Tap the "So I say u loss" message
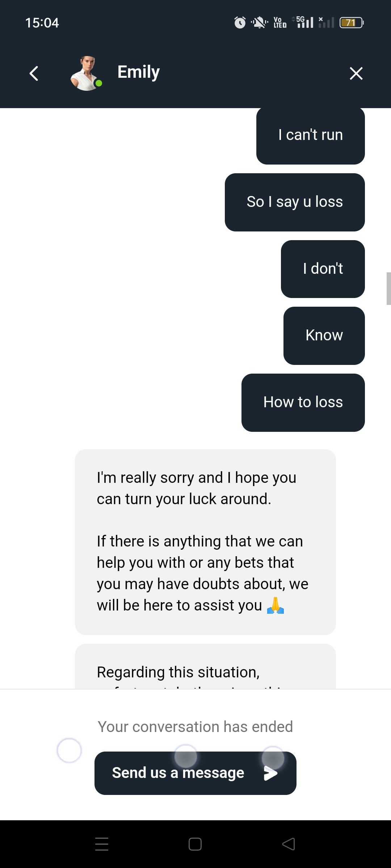391x868 pixels. [x=294, y=202]
